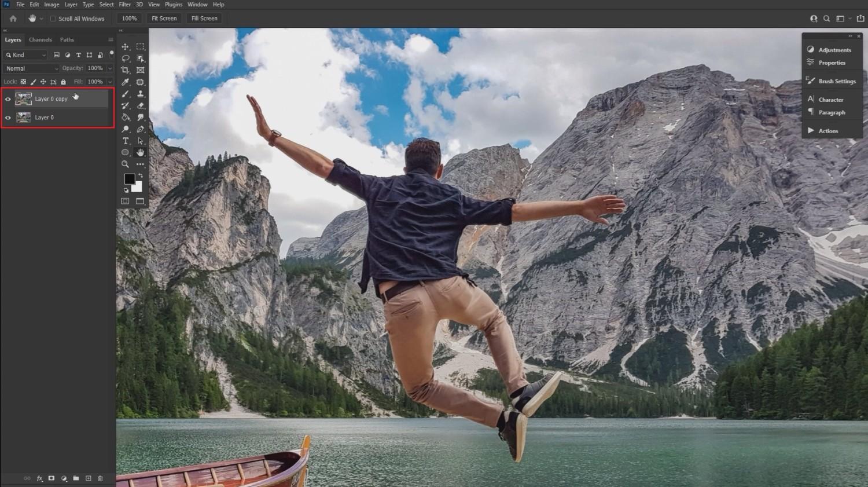868x487 pixels.
Task: Toggle Quick Mask mode
Action: (125, 202)
